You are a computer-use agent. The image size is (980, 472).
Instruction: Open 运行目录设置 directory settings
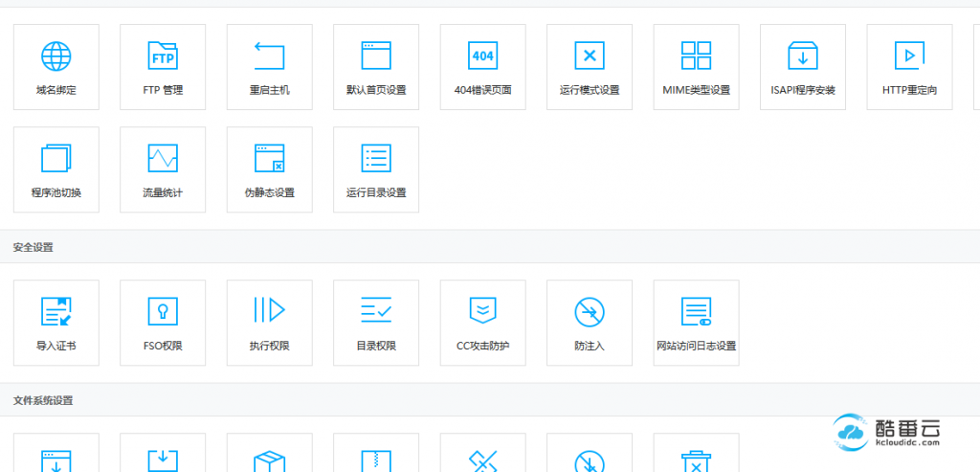pos(376,158)
